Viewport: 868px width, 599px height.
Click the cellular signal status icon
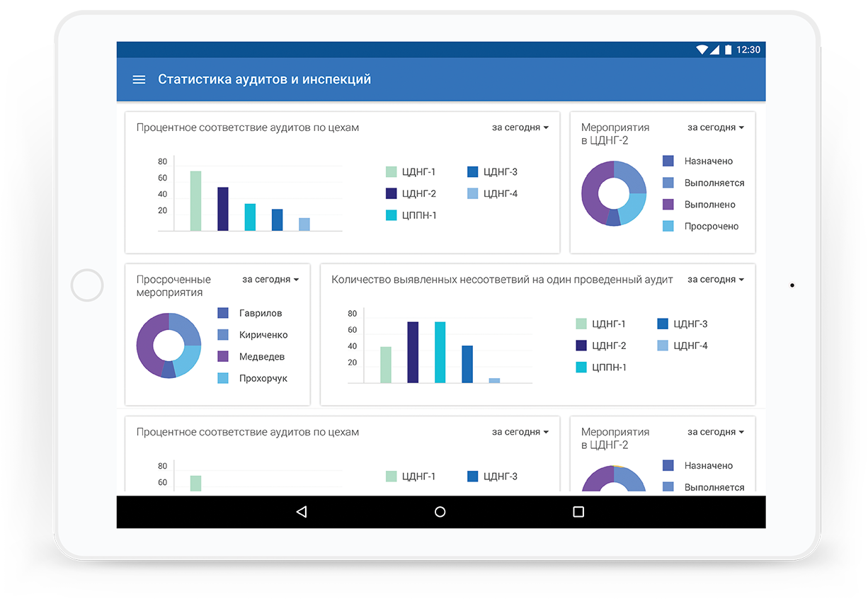coord(714,50)
